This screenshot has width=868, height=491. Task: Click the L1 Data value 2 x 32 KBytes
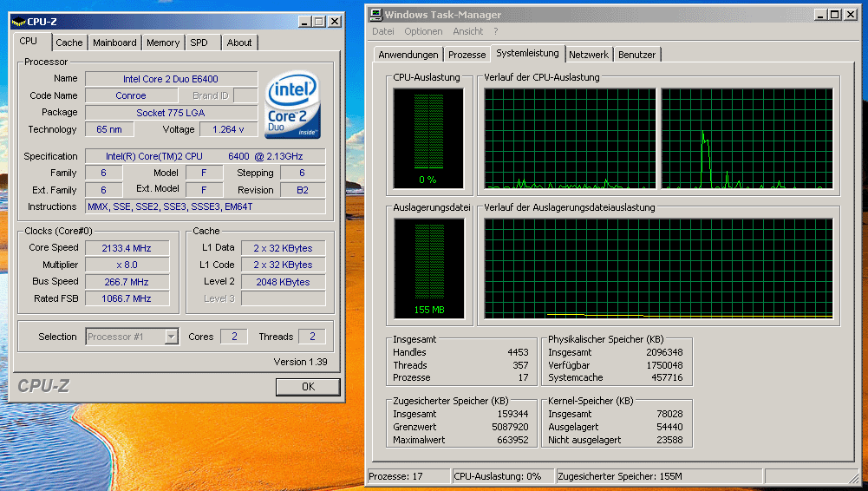tap(283, 248)
